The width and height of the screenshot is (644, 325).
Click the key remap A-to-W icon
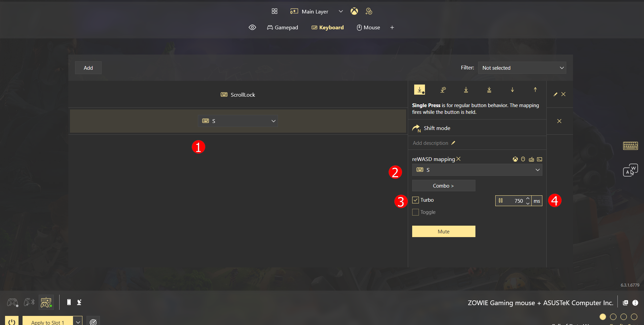point(630,170)
